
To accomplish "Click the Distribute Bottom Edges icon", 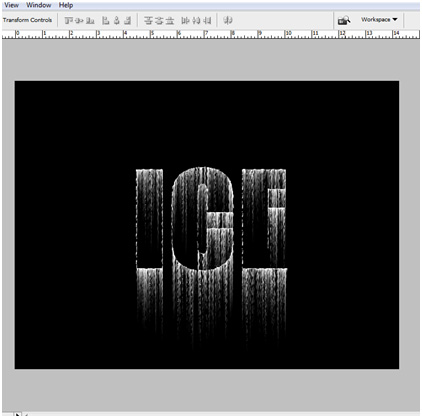I will point(170,21).
